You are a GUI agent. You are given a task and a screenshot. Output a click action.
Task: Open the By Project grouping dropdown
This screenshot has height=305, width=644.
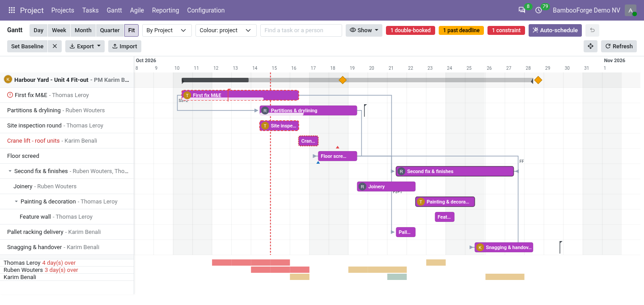pyautogui.click(x=167, y=30)
